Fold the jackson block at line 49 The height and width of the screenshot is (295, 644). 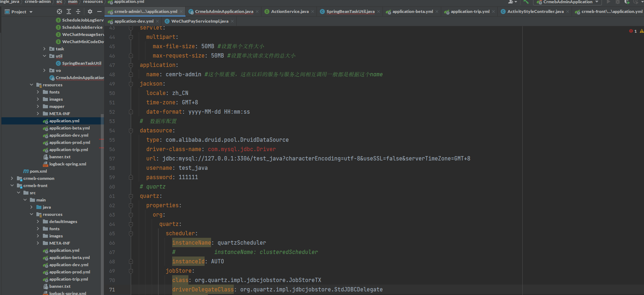(x=131, y=84)
